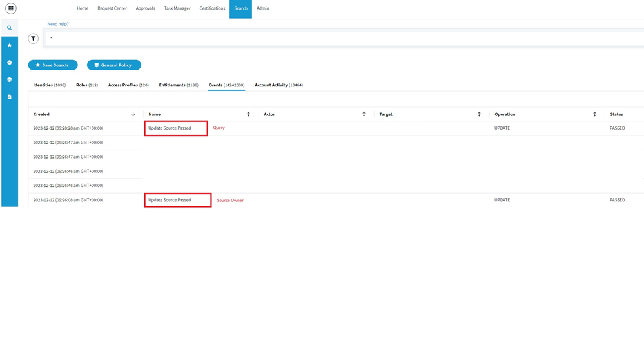Image resolution: width=644 pixels, height=358 pixels.
Task: Toggle sort on the Name column
Action: 248,114
